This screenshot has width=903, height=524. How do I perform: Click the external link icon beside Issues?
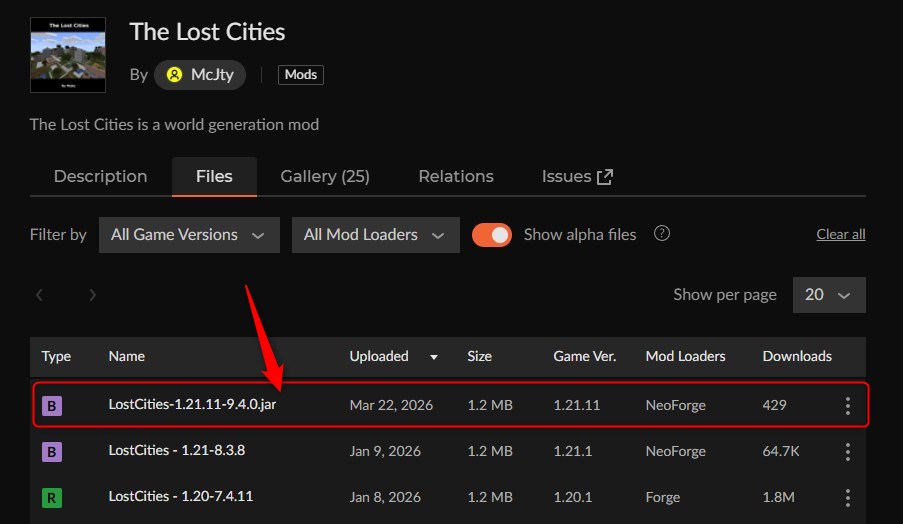(605, 177)
